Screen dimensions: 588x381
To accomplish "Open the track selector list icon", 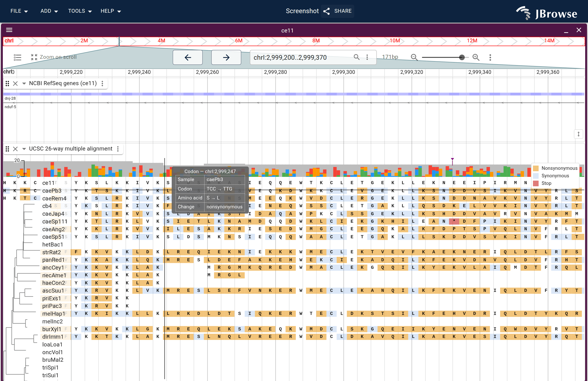I will pyautogui.click(x=18, y=57).
